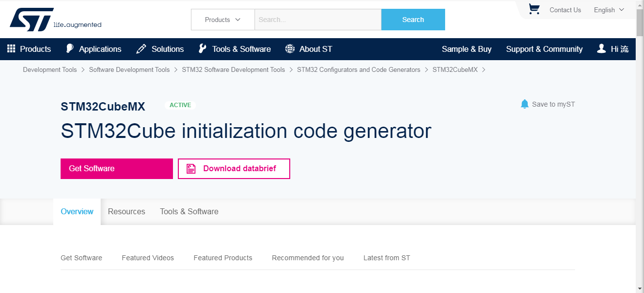644x293 pixels.
Task: Click the Products grid icon in navigation
Action: [11, 48]
